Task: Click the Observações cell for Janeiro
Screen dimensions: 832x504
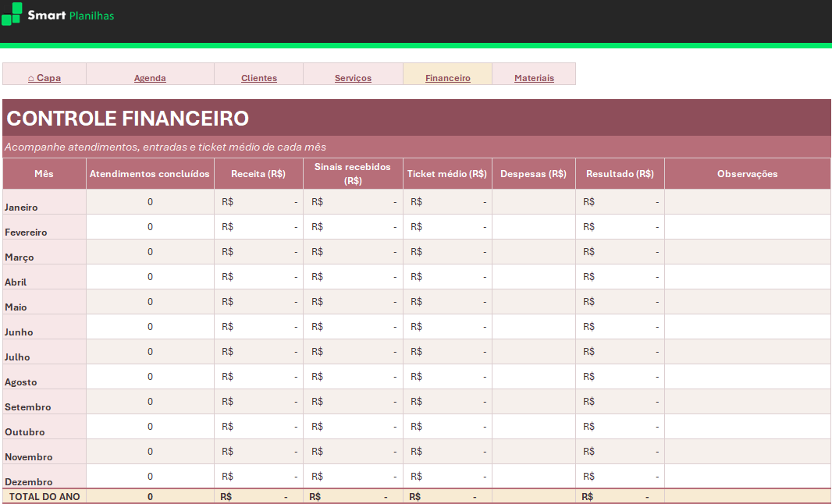Action: (x=747, y=201)
